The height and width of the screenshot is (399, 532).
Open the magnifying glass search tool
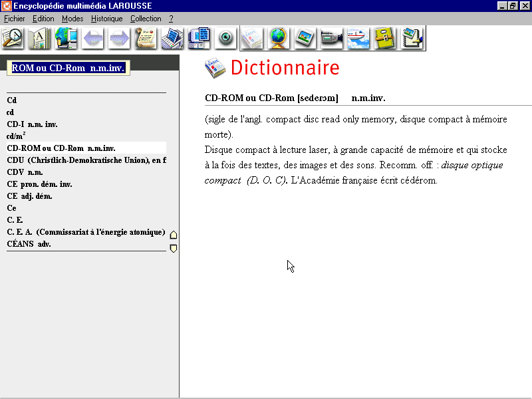(x=13, y=38)
